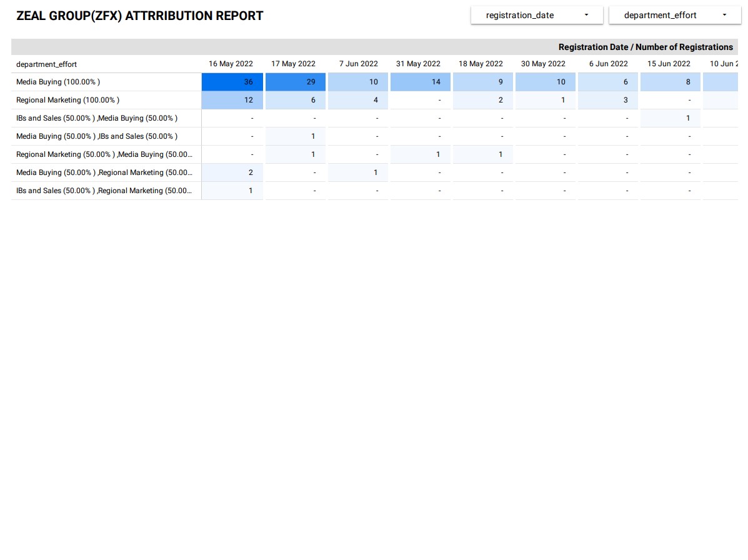Click the 15 Jun 2022 column header

(x=669, y=64)
